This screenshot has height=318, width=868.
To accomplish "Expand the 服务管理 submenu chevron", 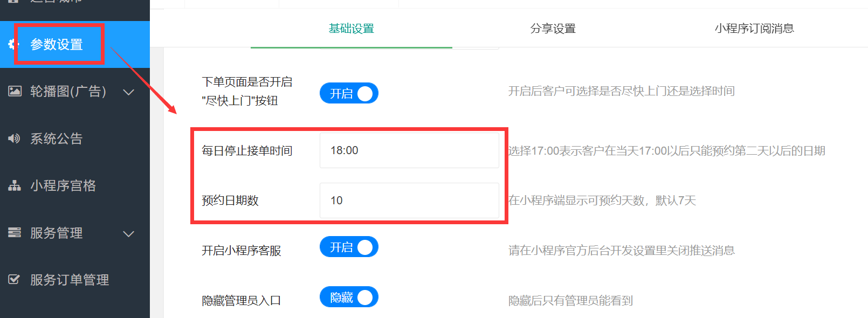I will click(128, 234).
